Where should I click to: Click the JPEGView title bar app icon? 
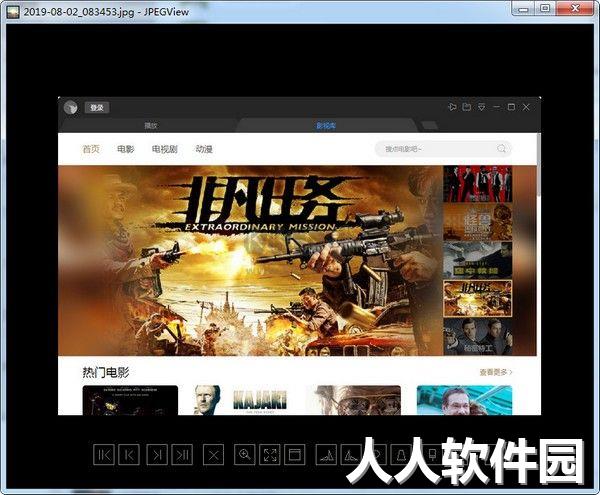tap(13, 12)
